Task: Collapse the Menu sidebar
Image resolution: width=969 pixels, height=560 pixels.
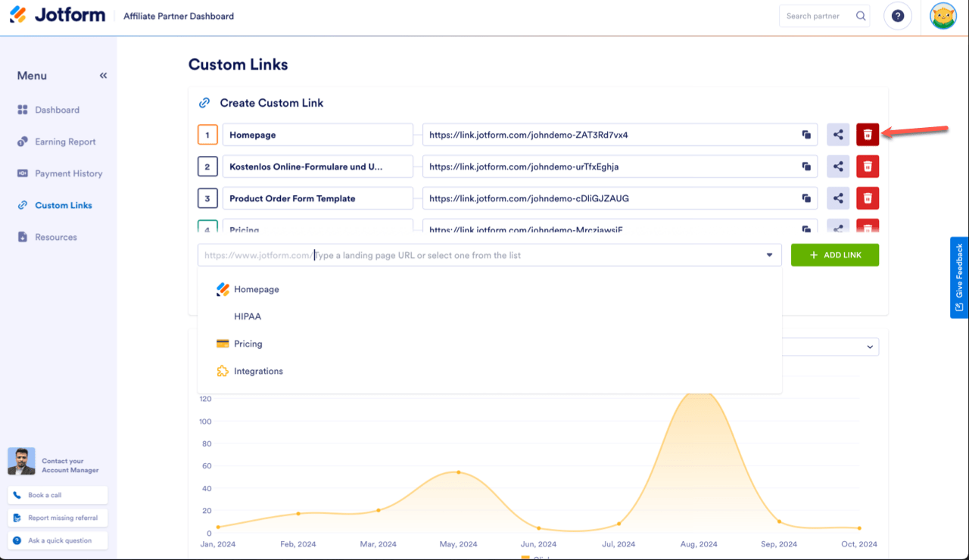Action: [x=103, y=76]
